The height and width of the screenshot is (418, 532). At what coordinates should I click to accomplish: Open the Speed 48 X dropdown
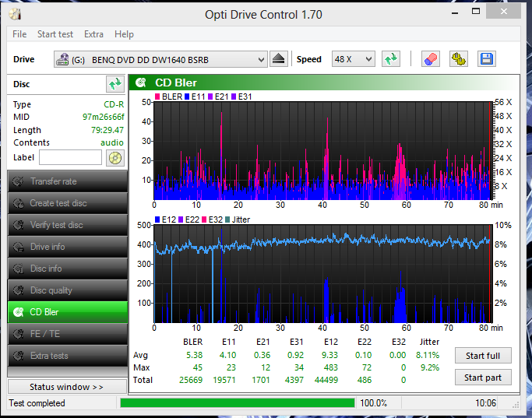[x=353, y=59]
